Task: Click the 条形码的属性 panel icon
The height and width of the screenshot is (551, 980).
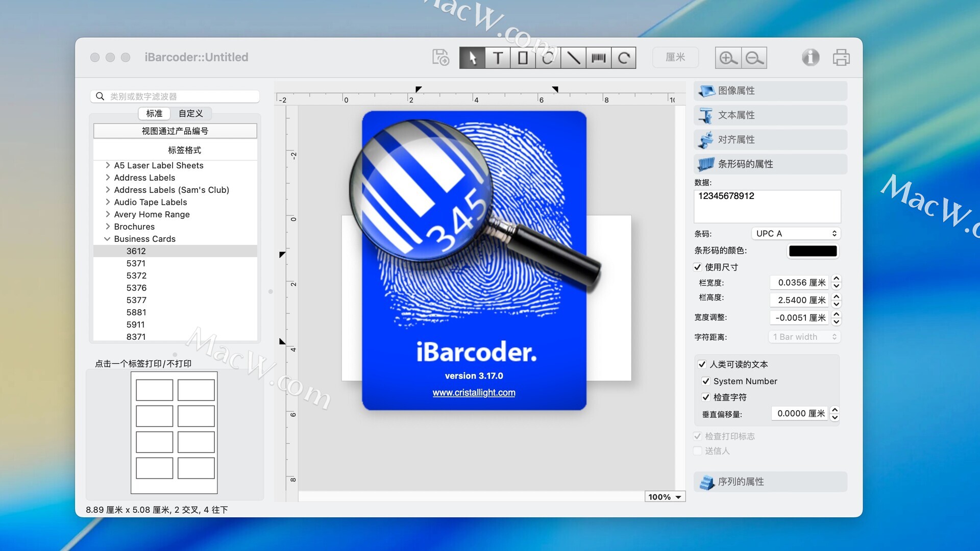Action: click(706, 164)
